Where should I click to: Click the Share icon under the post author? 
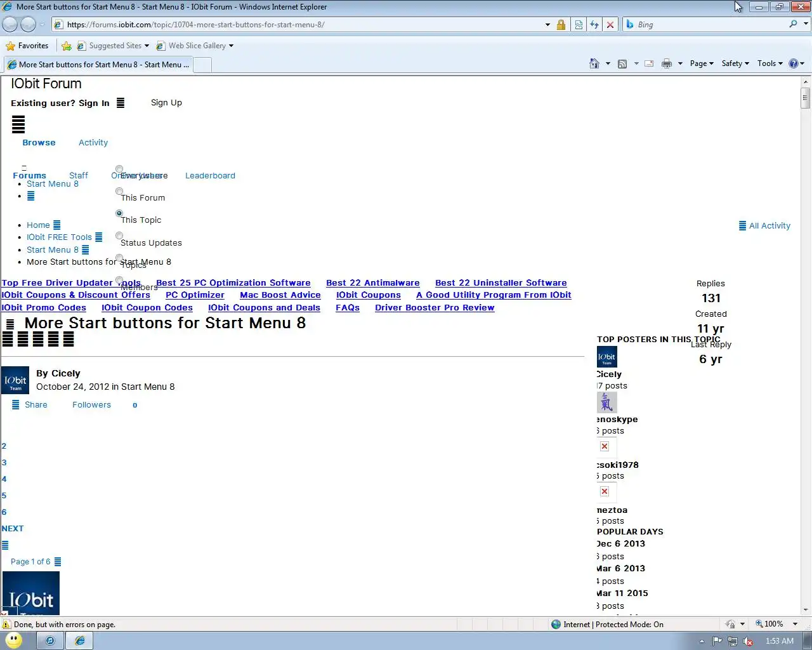tap(16, 404)
